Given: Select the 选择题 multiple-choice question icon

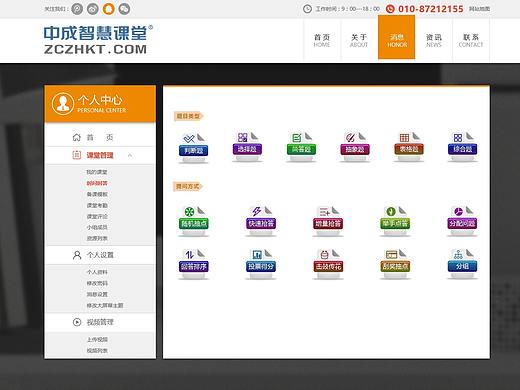Looking at the screenshot, I should pyautogui.click(x=247, y=147).
